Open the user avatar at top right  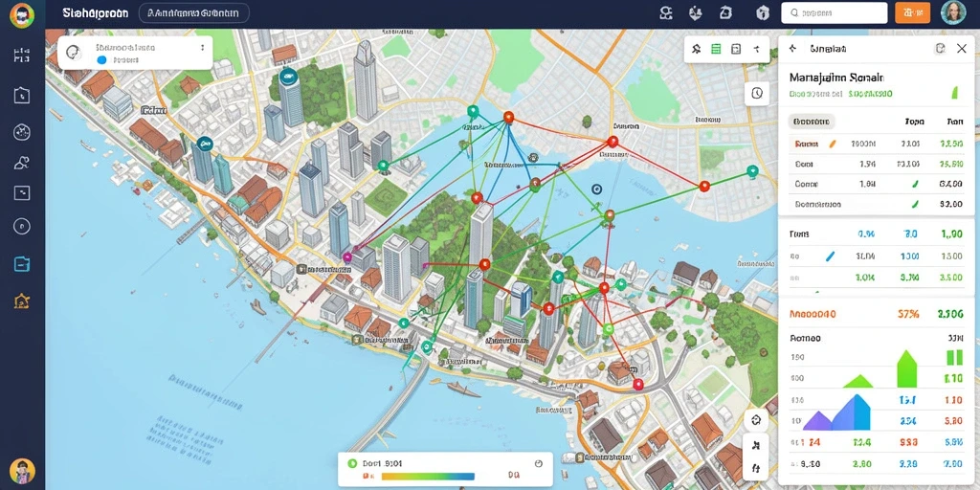[x=953, y=13]
